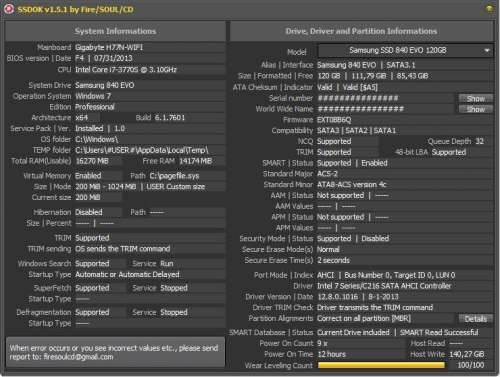This screenshot has height=377, width=500.
Task: Click ATA Checksum Indicator Valid [$A5]
Action: coord(360,88)
